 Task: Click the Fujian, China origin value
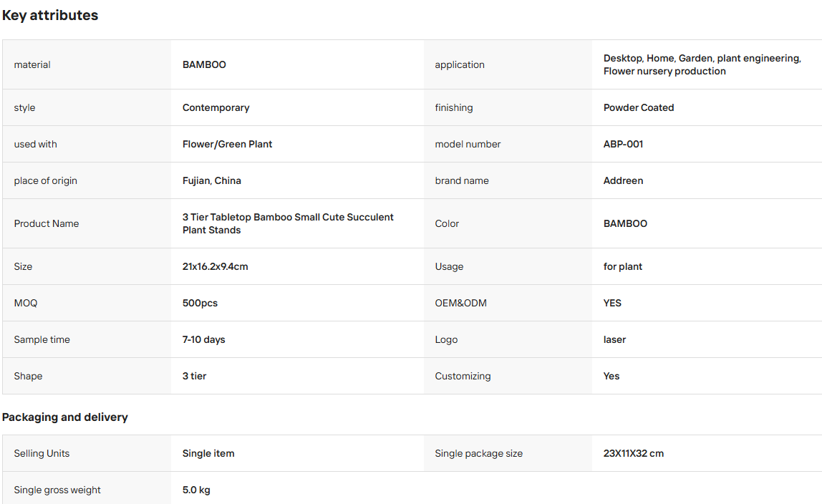tap(211, 180)
